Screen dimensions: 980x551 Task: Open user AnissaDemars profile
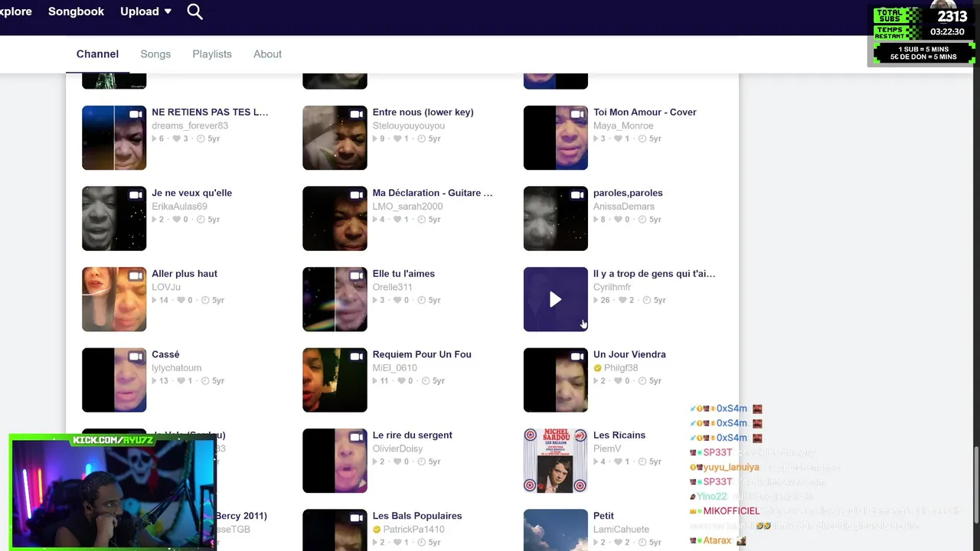625,207
